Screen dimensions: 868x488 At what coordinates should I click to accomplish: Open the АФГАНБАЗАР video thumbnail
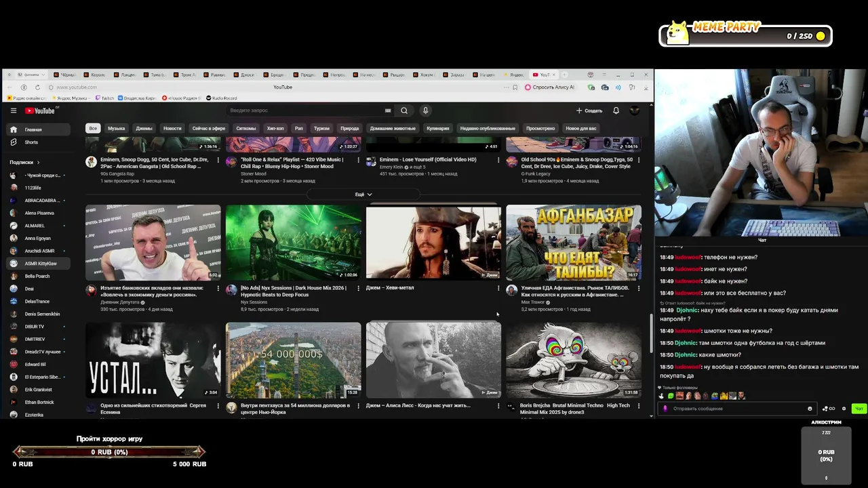574,243
